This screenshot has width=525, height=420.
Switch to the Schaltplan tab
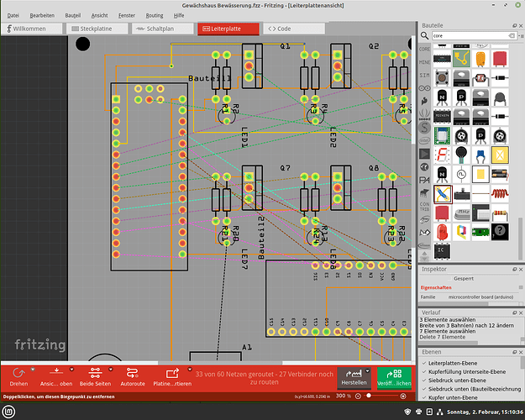click(162, 29)
